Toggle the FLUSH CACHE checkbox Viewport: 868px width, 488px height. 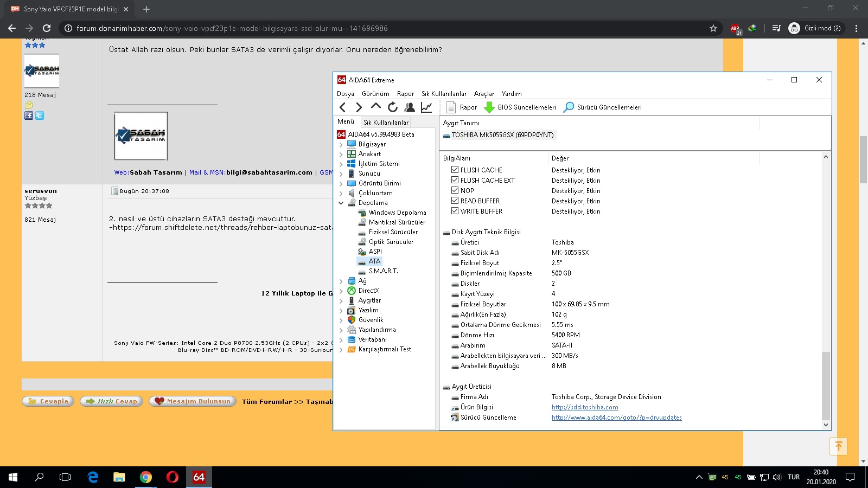point(455,170)
